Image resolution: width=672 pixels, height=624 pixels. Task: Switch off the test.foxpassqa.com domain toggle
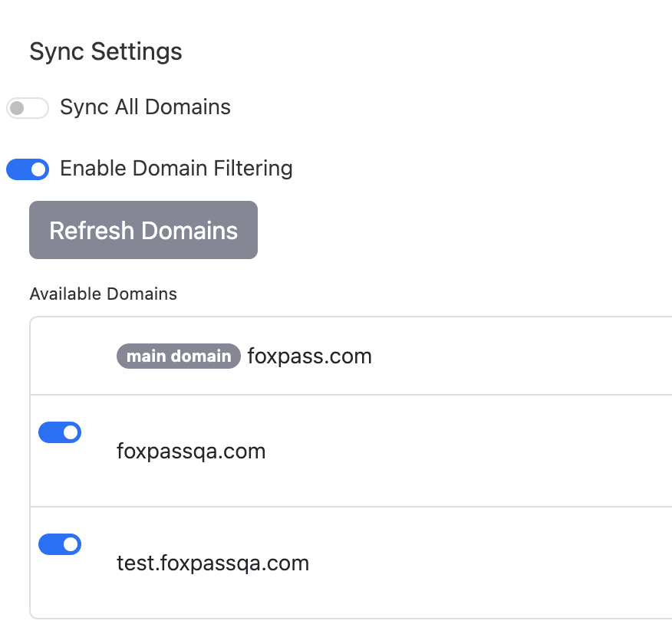60,544
